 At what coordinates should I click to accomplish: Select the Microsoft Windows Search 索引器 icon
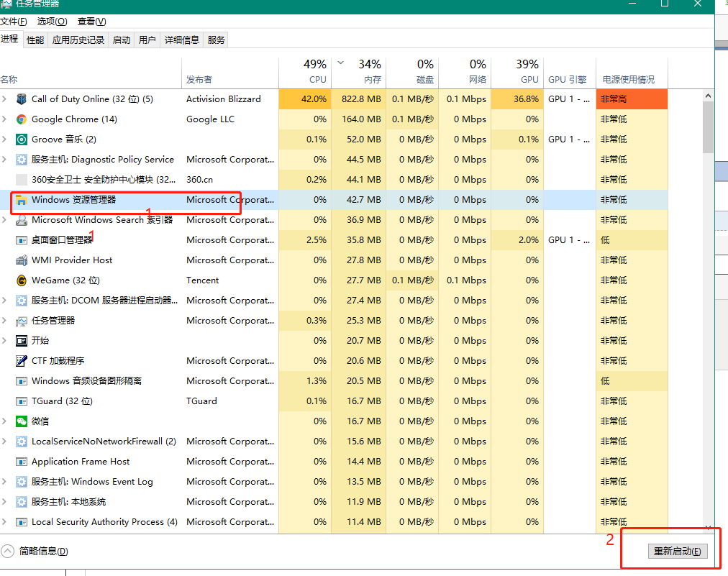[22, 220]
